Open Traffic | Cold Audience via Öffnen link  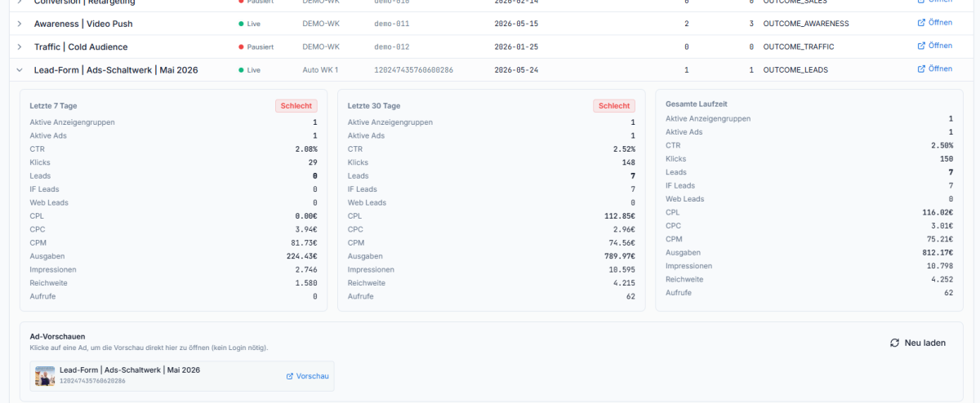(935, 46)
